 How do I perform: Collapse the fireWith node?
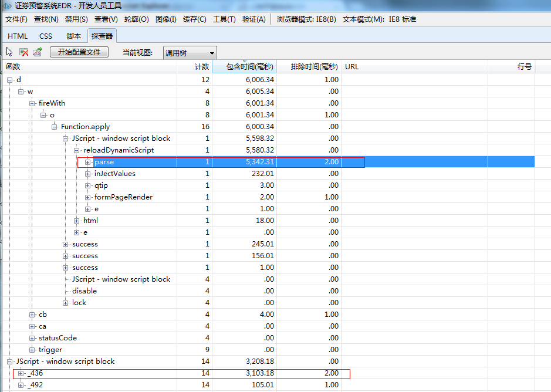pyautogui.click(x=32, y=103)
